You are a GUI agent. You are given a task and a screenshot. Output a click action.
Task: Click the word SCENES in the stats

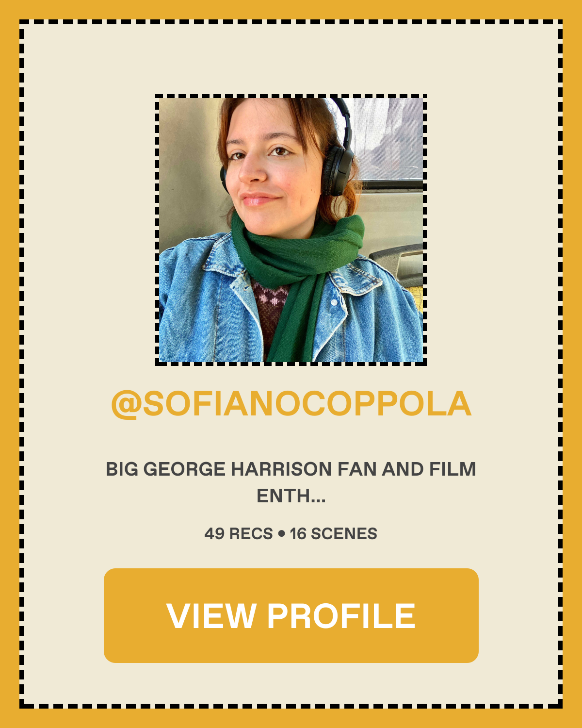pyautogui.click(x=344, y=533)
